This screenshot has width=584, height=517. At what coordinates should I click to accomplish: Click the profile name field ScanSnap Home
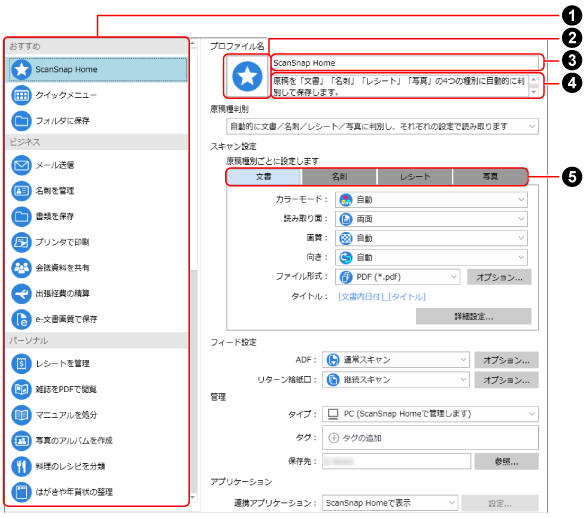click(405, 63)
